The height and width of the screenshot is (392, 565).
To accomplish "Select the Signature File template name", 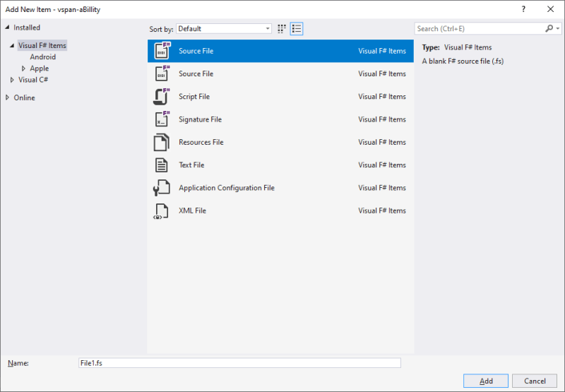I will 200,119.
